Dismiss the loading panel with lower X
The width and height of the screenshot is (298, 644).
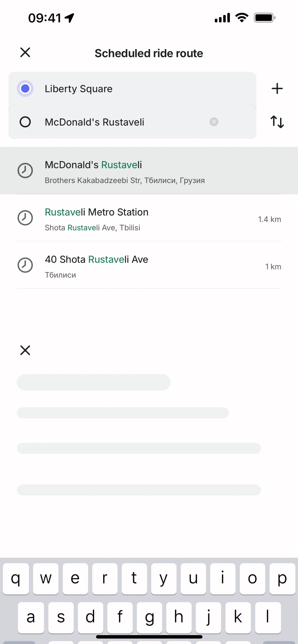pyautogui.click(x=25, y=350)
